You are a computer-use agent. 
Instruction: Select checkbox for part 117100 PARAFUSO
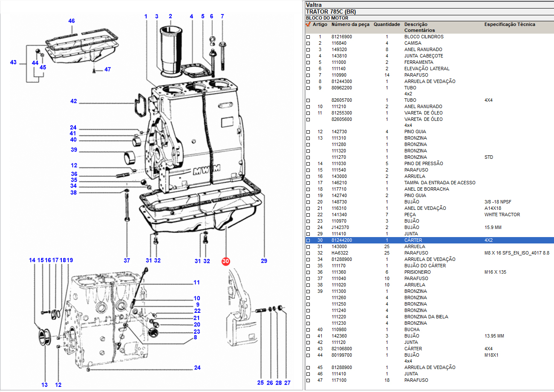coord(308,381)
